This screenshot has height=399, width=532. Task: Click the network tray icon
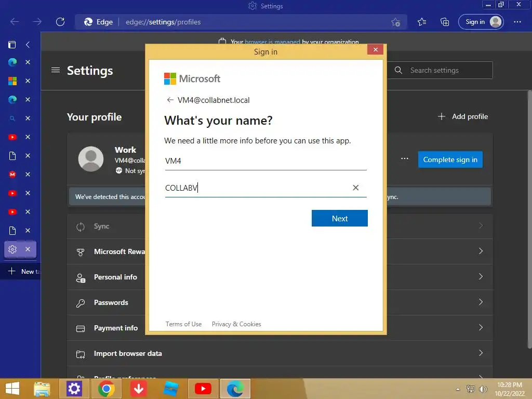(471, 389)
